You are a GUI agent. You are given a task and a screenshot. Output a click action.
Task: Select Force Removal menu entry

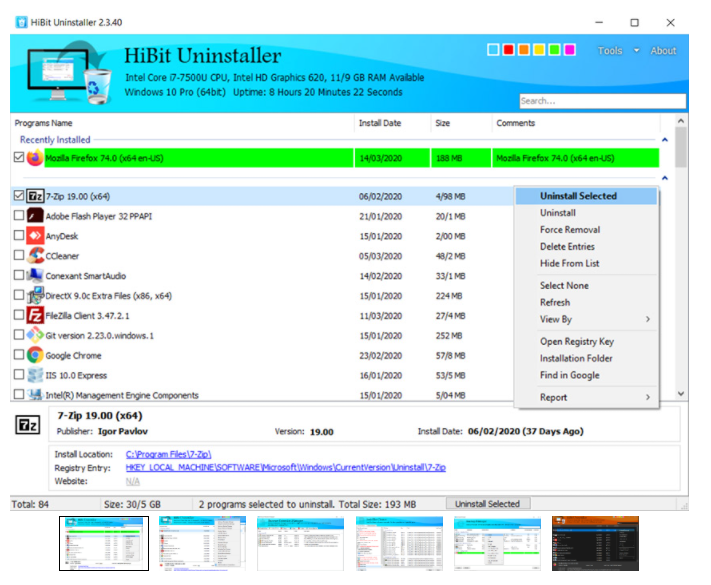tap(586, 229)
